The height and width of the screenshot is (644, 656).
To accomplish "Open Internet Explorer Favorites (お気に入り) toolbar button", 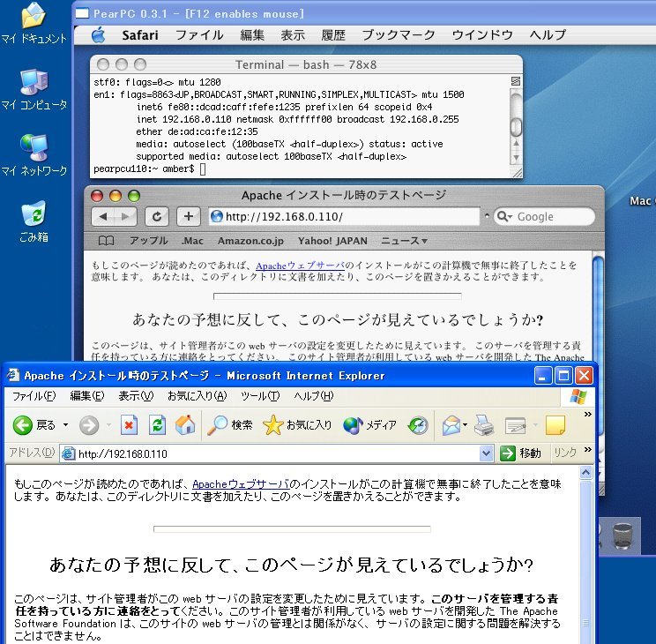I will coord(297,425).
